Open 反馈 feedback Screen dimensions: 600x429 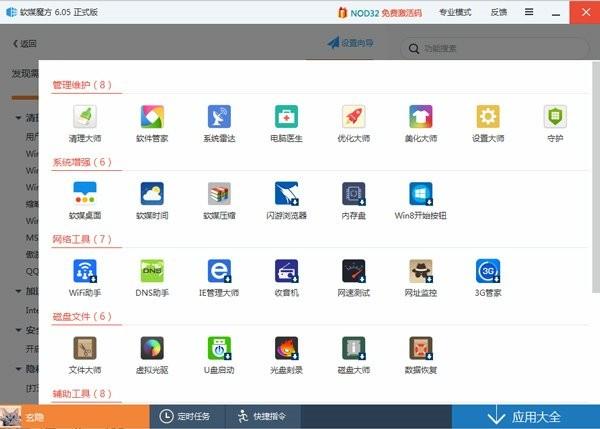(499, 12)
